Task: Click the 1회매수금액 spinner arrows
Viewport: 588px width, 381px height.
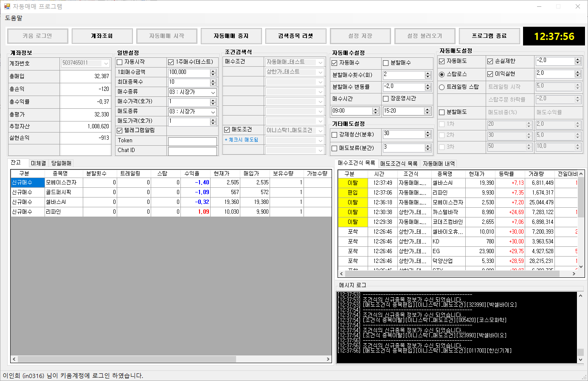Action: [213, 73]
